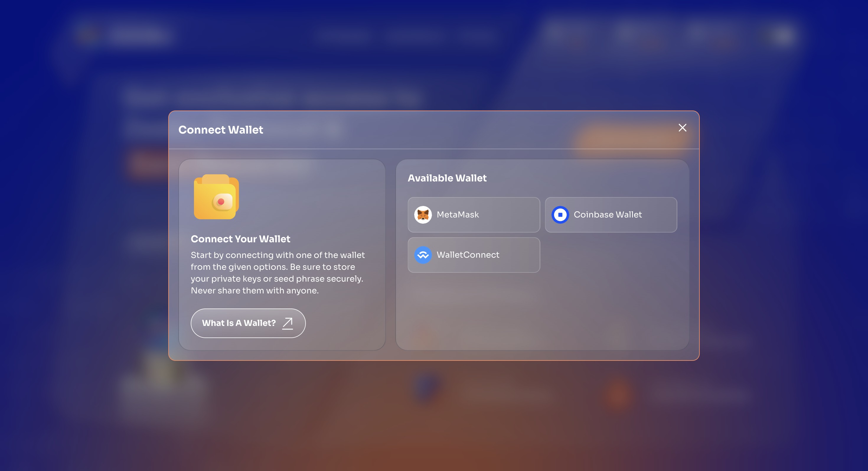Viewport: 868px width, 471px height.
Task: Open the What Is A Wallet? link text
Action: (239, 323)
